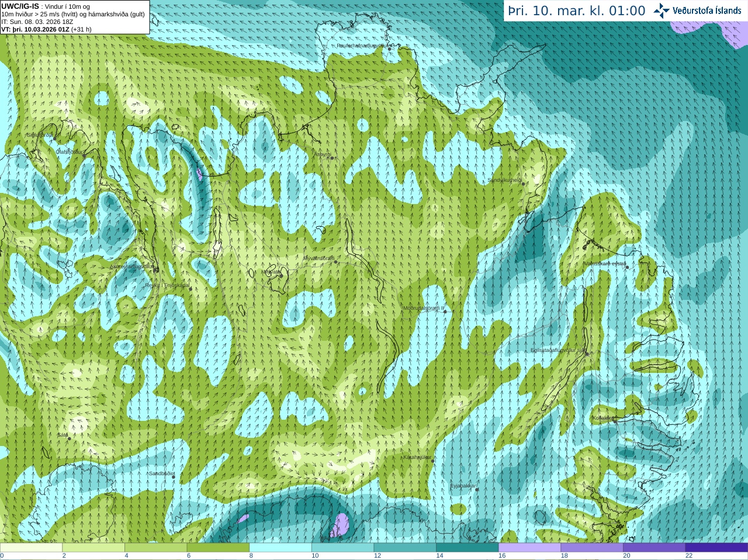Select the Eyjabakkar station label
Viewport: 748px width, 560px height.
point(463,486)
